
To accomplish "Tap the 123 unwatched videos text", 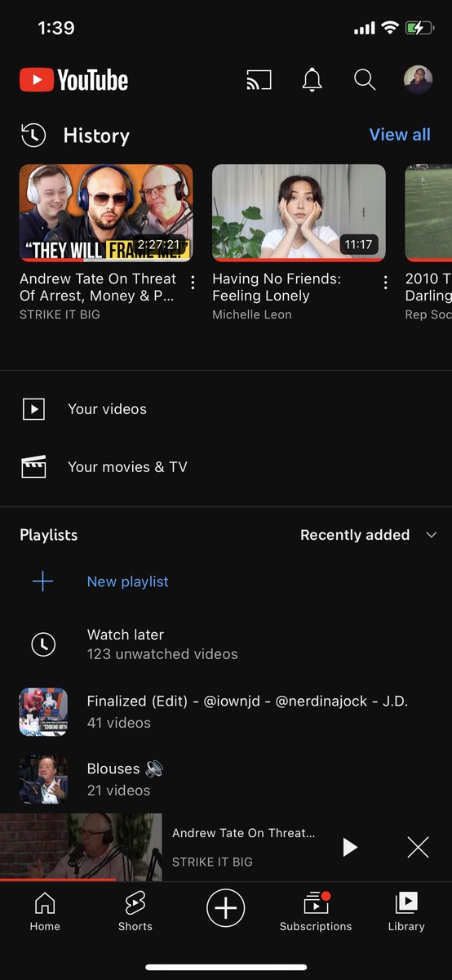I will click(162, 654).
